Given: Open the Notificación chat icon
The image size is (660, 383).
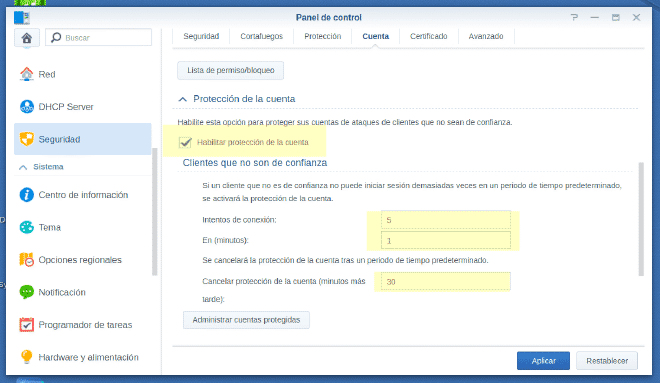Looking at the screenshot, I should (x=27, y=292).
